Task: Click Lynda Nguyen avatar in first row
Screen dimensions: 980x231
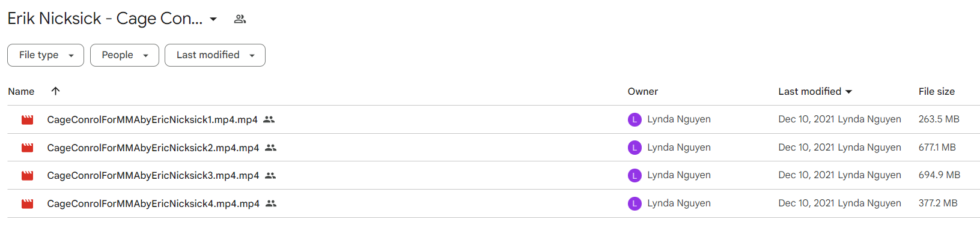Action: 635,119
